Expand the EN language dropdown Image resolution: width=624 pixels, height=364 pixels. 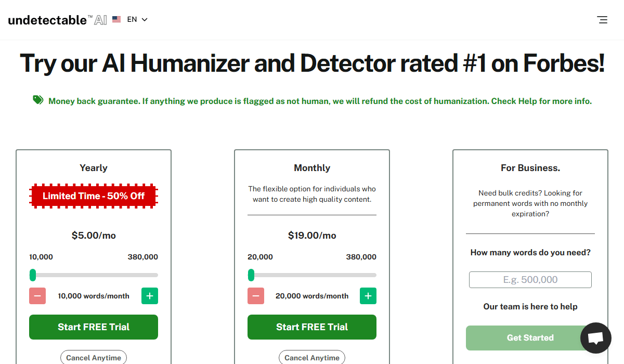(x=138, y=20)
